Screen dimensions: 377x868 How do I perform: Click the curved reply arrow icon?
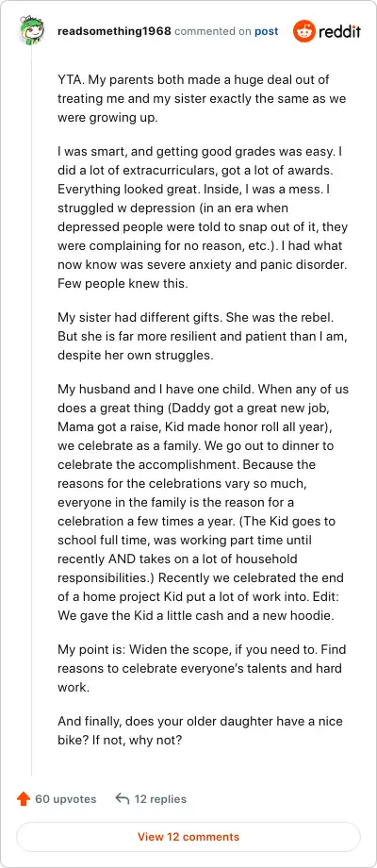coord(123,799)
